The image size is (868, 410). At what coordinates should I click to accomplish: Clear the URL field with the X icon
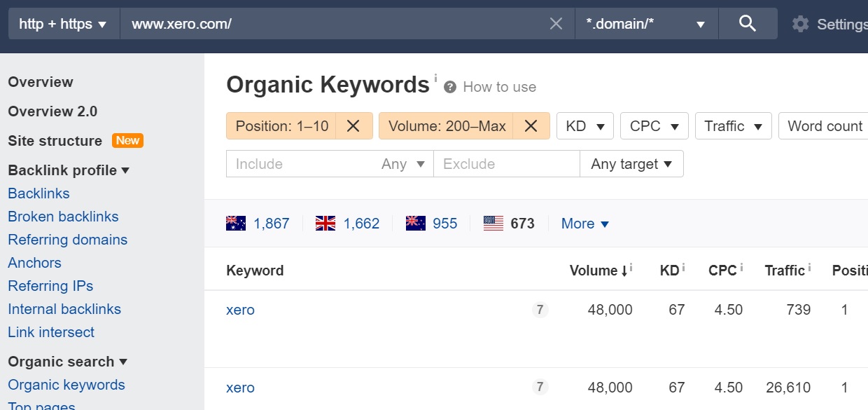coord(556,24)
